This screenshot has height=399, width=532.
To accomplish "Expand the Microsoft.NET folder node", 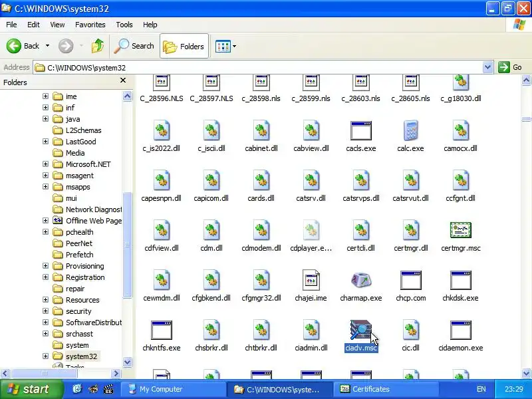I will point(45,164).
